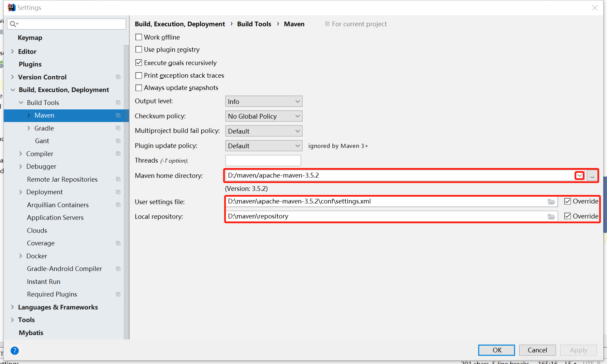Click project-level icon beside Gant row
The width and height of the screenshot is (607, 364).
click(x=118, y=141)
